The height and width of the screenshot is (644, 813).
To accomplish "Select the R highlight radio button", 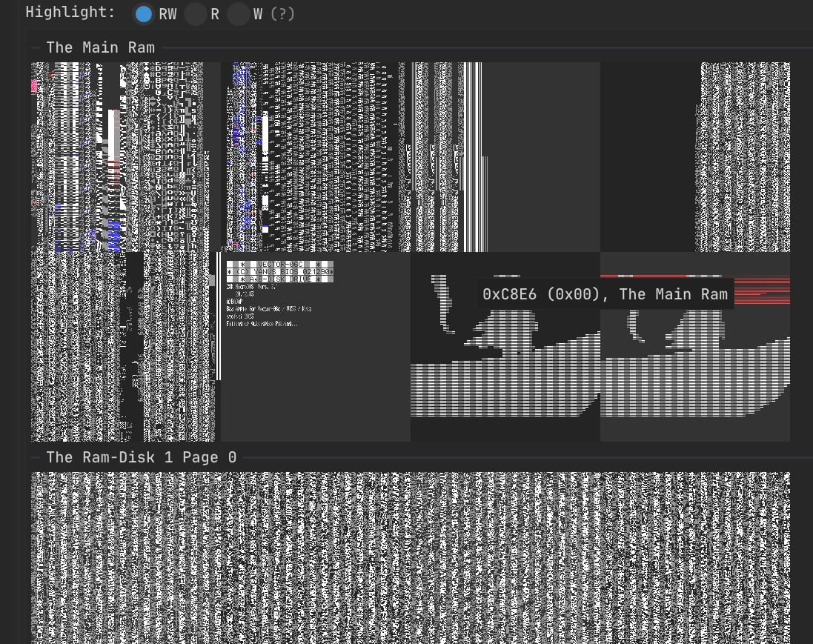I will (195, 13).
